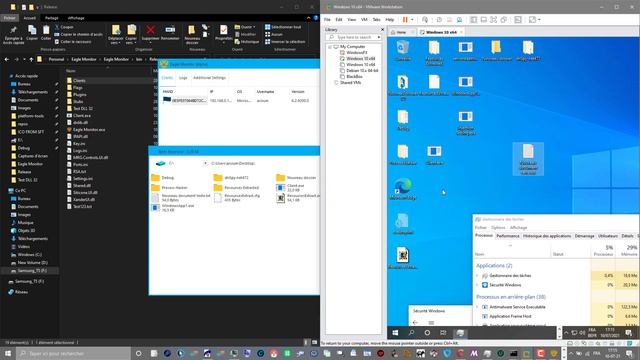The width and height of the screenshot is (640, 360).
Task: Click Coller paste icon in Explorer ribbon
Action: [46, 33]
